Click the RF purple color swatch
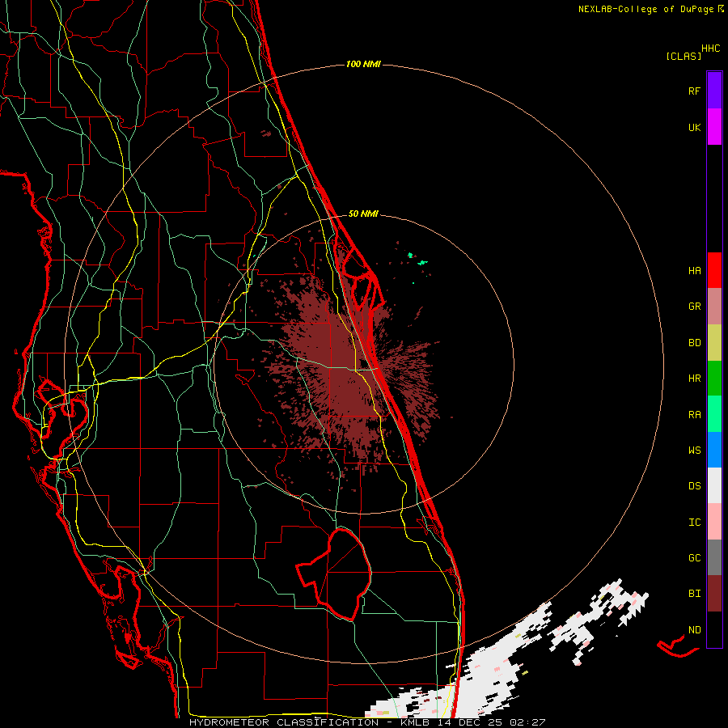The width and height of the screenshot is (728, 728). (714, 91)
